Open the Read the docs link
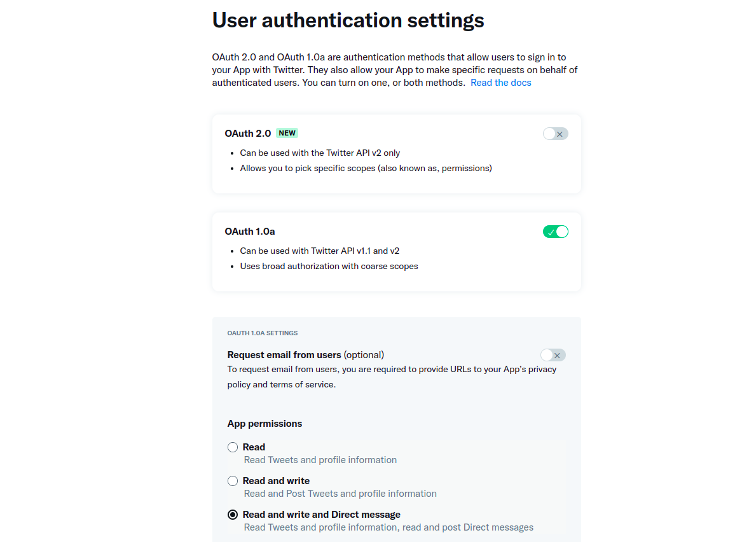Screen dimensions: 756x542 [x=500, y=83]
